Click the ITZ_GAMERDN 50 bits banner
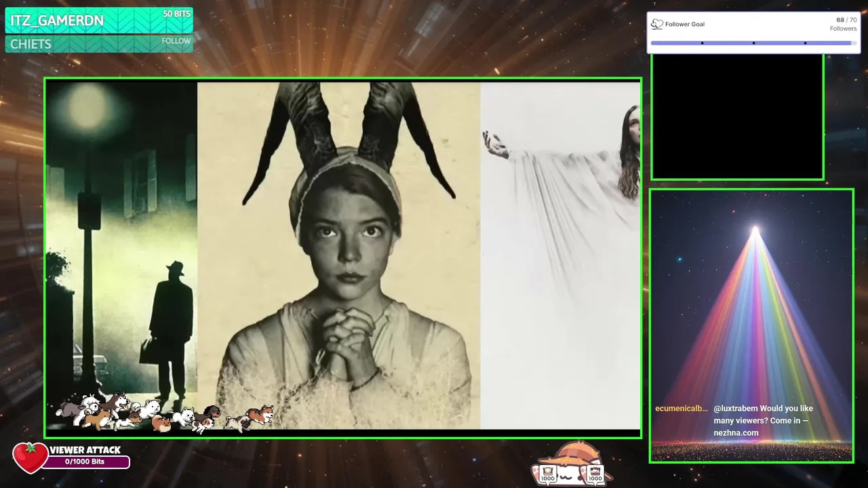This screenshot has width=868, height=488. click(x=99, y=20)
